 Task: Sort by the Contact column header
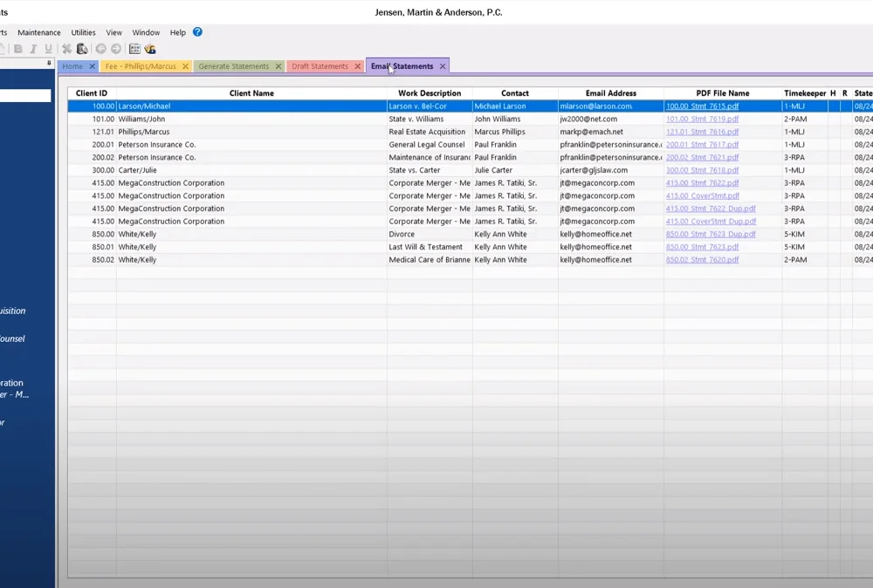tap(515, 93)
